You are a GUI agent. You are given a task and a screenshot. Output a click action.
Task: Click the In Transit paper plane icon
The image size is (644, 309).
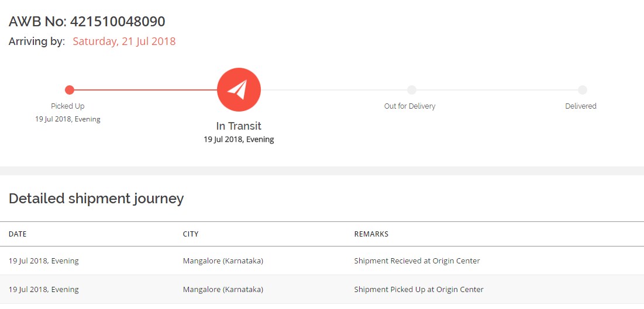point(239,89)
